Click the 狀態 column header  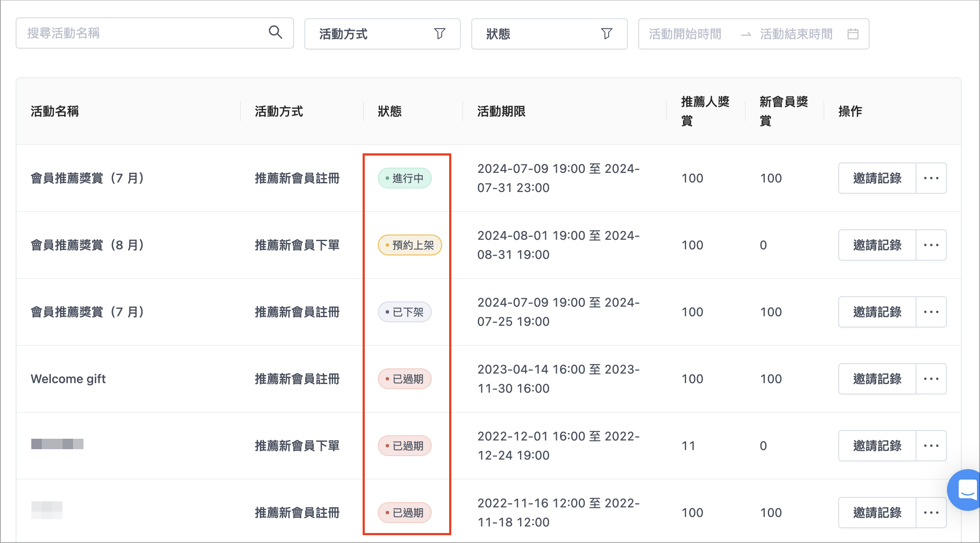[x=390, y=111]
